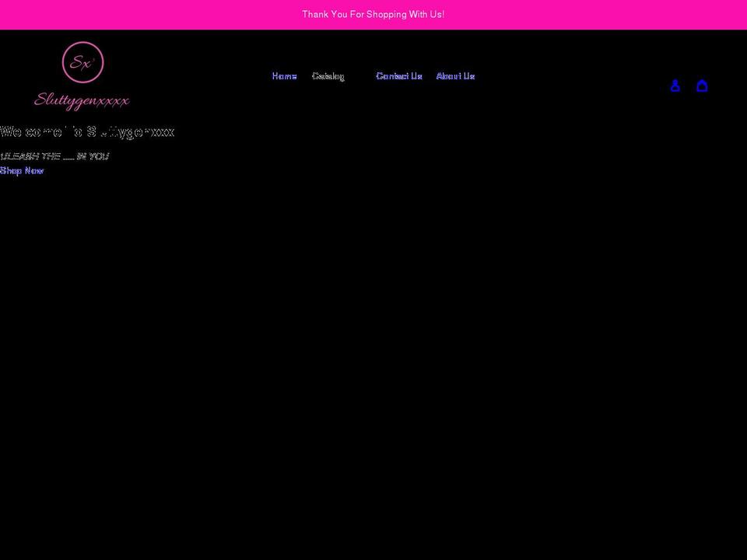Click the account profile icon top right
The height and width of the screenshot is (560, 747).
[x=675, y=86]
